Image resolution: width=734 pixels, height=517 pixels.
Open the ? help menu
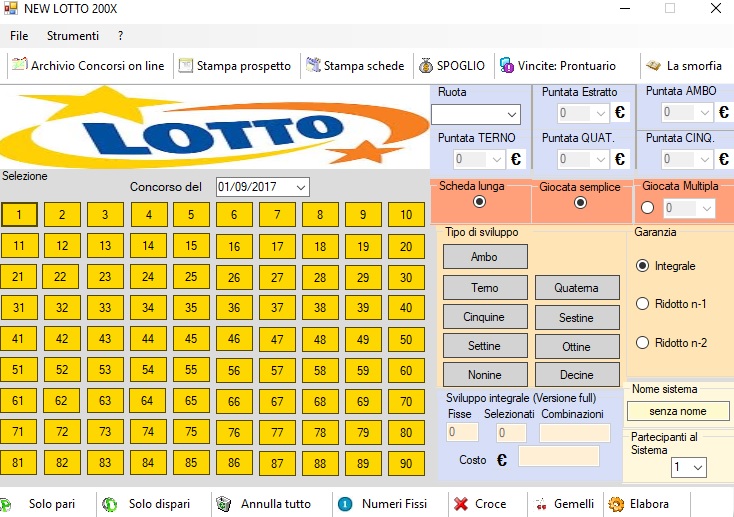[120, 36]
